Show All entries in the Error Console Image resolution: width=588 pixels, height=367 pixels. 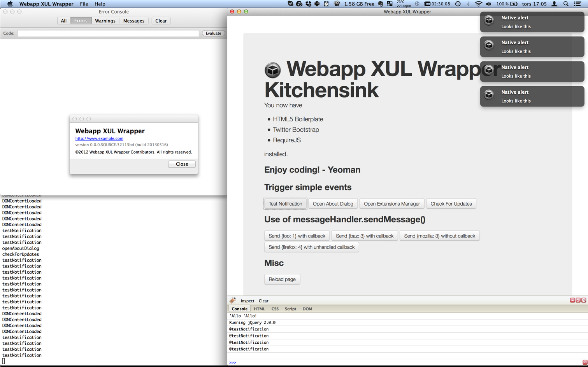point(64,21)
